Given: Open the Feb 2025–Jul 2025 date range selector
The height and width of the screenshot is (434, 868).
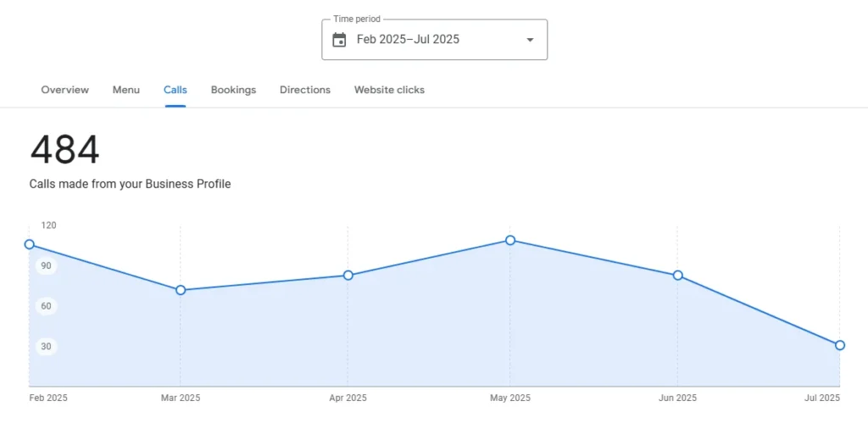Looking at the screenshot, I should [x=409, y=40].
